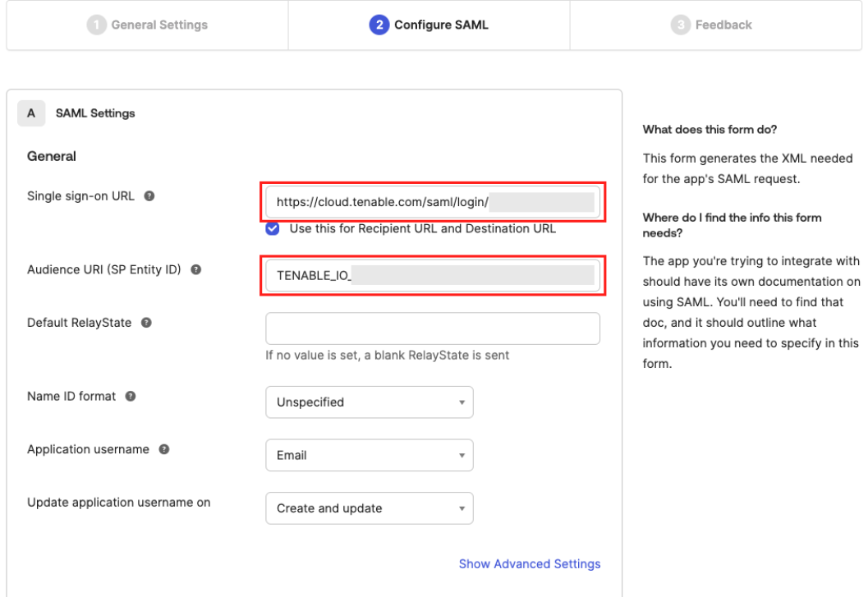Image resolution: width=868 pixels, height=597 pixels.
Task: Click the section A badge icon
Action: (x=31, y=113)
